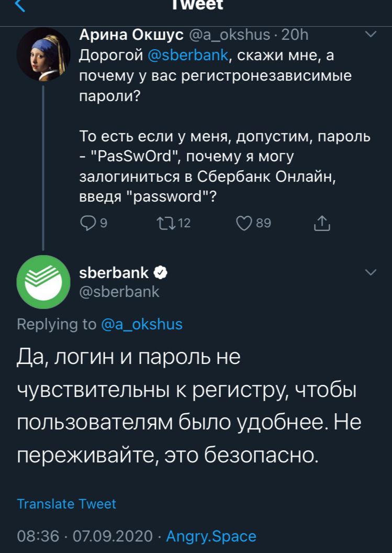This screenshot has width=392, height=553.
Task: Reply to Arina's tweet via comment icon
Action: pyautogui.click(x=87, y=224)
